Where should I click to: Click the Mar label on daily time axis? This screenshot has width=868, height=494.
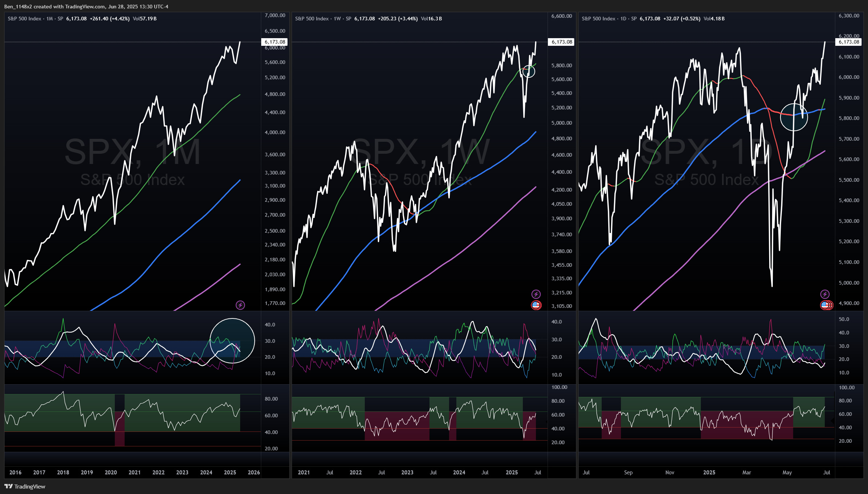pyautogui.click(x=746, y=472)
